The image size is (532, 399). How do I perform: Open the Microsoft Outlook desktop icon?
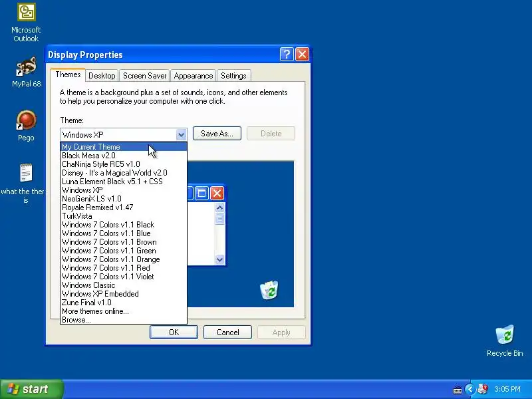pos(26,23)
